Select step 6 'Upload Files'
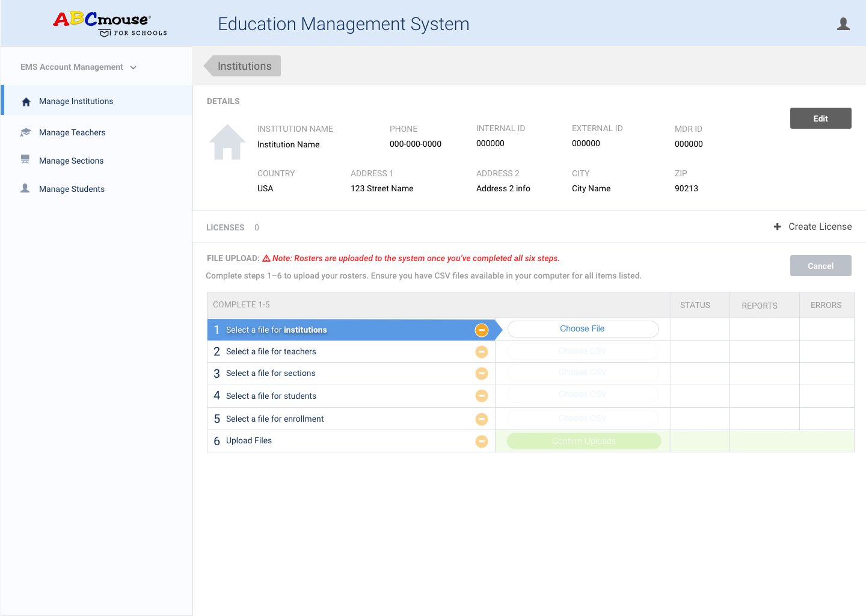Viewport: 866px width, 616px height. click(351, 441)
